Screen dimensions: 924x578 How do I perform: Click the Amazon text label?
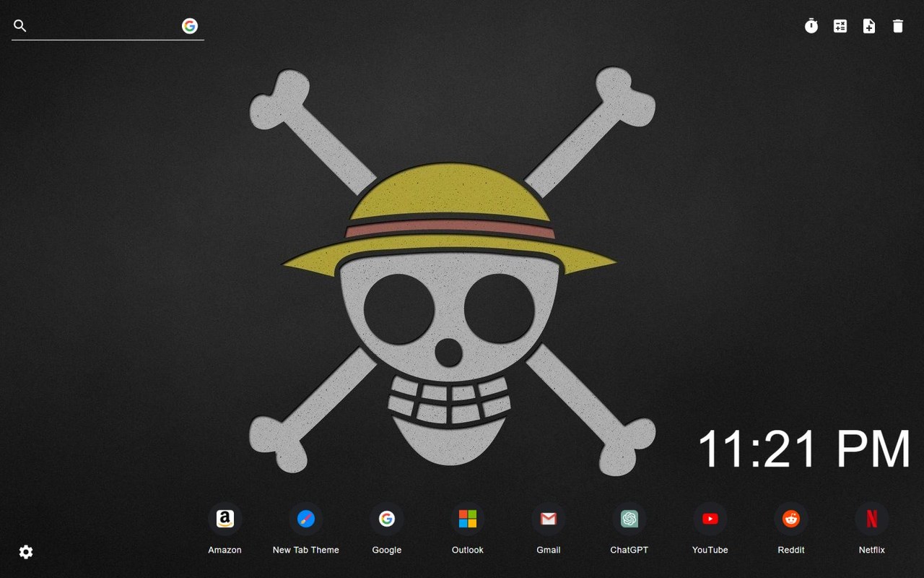coord(225,550)
